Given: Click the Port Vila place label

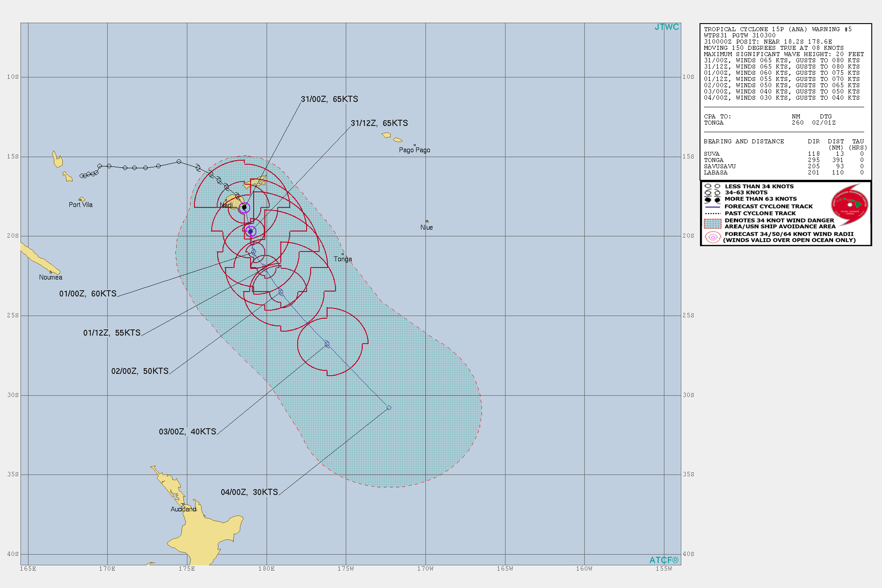Looking at the screenshot, I should pyautogui.click(x=81, y=205).
